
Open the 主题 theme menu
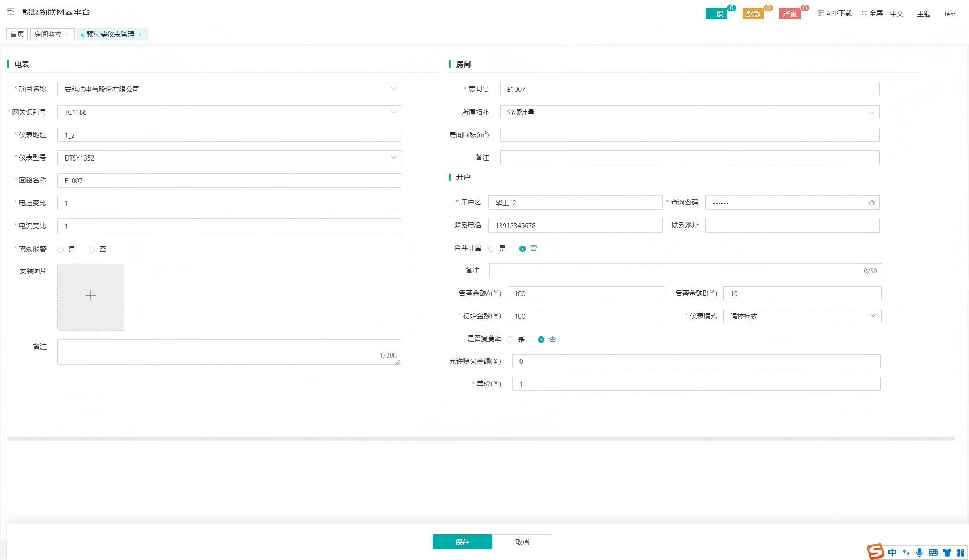924,14
